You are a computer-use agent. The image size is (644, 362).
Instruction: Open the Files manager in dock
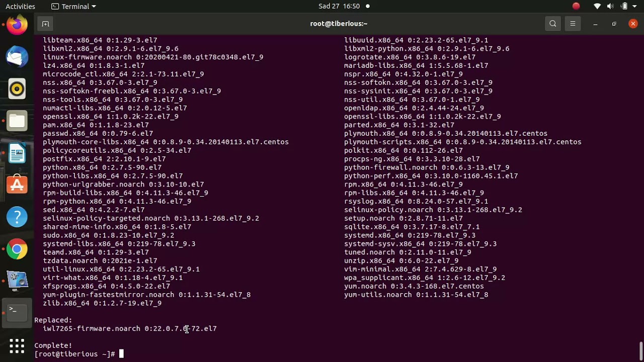coord(17,121)
